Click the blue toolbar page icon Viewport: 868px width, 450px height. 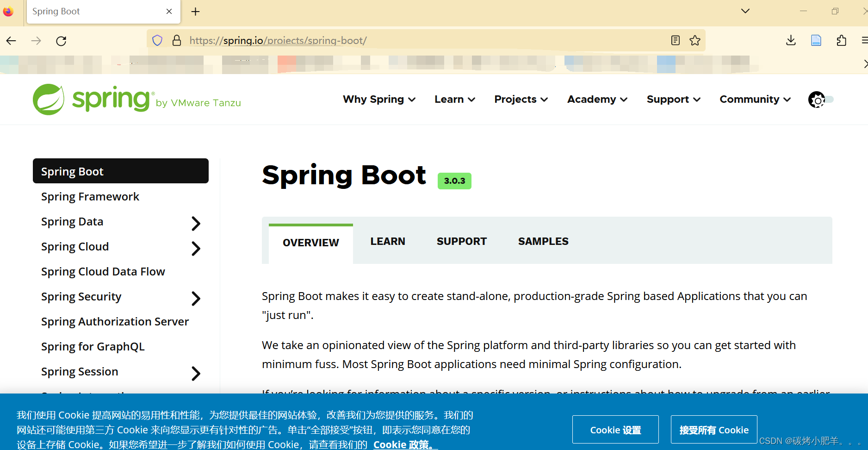[x=816, y=41]
